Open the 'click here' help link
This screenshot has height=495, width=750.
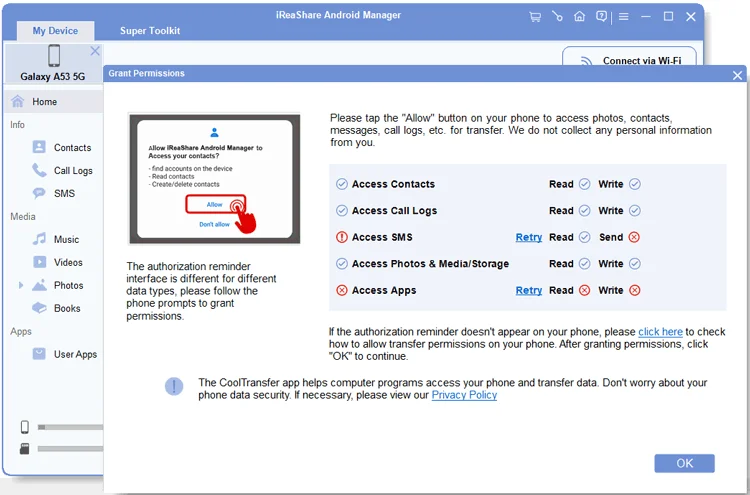coord(660,332)
